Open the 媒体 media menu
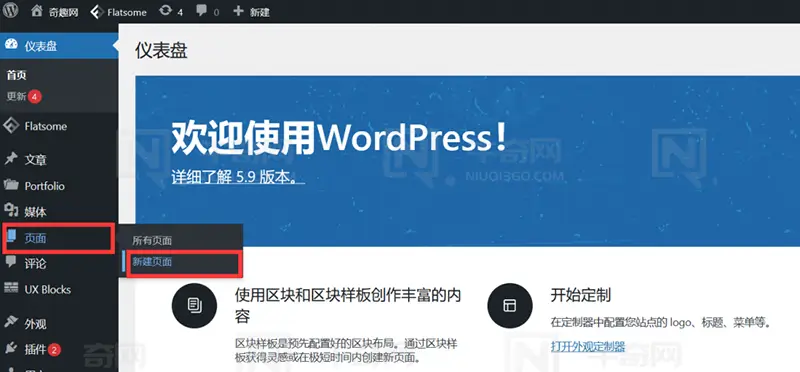Viewport: 800px width, 372px height. click(59, 211)
